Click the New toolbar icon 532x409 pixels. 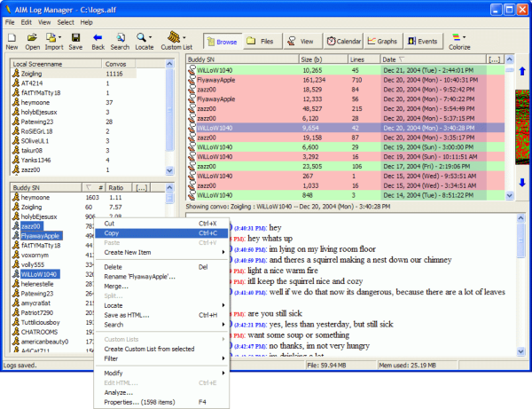click(12, 37)
